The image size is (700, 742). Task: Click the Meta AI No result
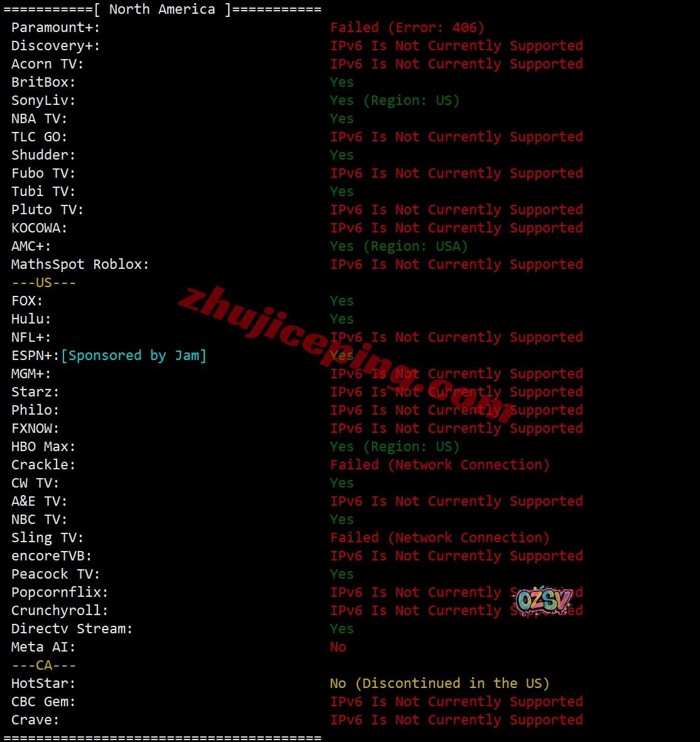338,647
